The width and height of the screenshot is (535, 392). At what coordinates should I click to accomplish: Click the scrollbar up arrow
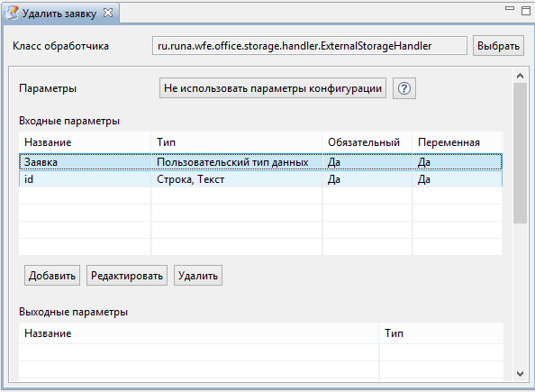click(520, 76)
